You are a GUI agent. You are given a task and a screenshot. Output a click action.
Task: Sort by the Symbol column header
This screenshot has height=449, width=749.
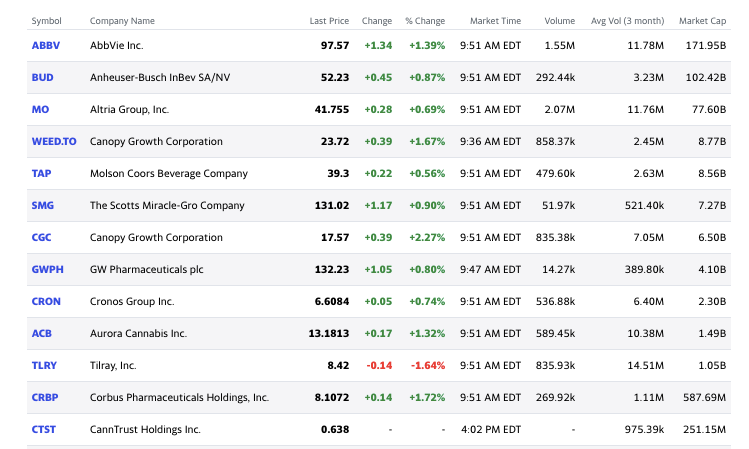(46, 21)
